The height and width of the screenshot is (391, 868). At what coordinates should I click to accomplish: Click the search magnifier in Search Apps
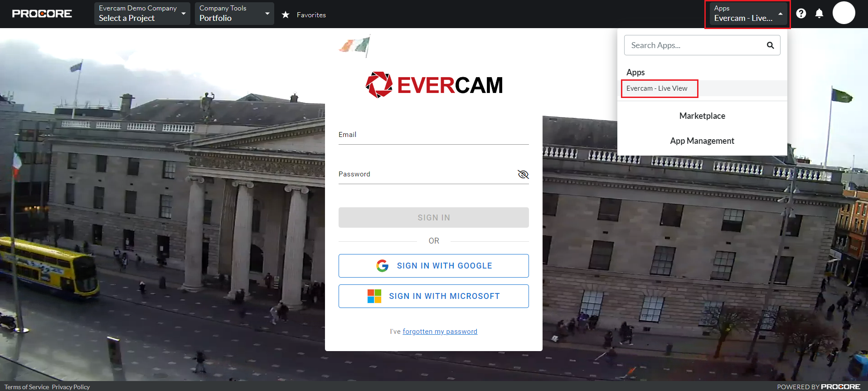[x=770, y=45]
